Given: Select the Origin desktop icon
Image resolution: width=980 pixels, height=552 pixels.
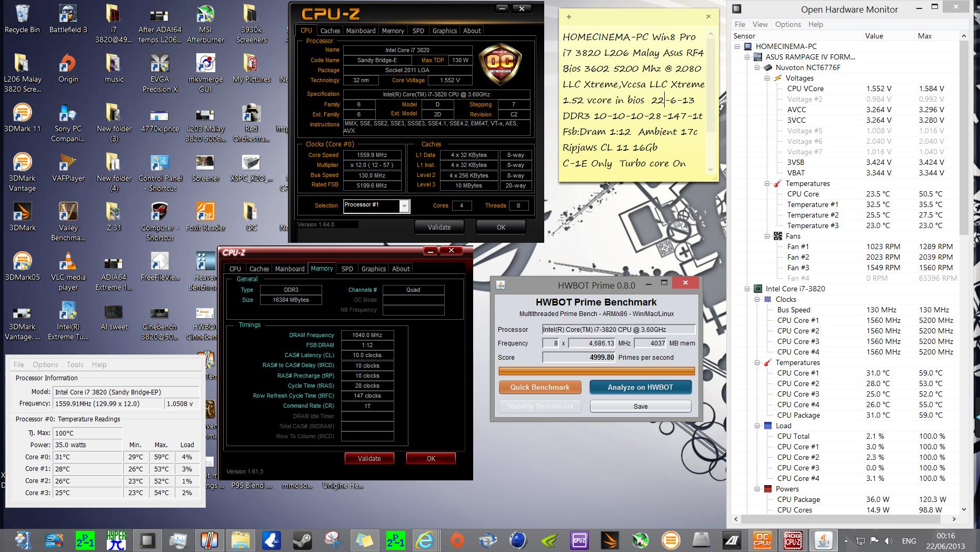Looking at the screenshot, I should coord(68,69).
